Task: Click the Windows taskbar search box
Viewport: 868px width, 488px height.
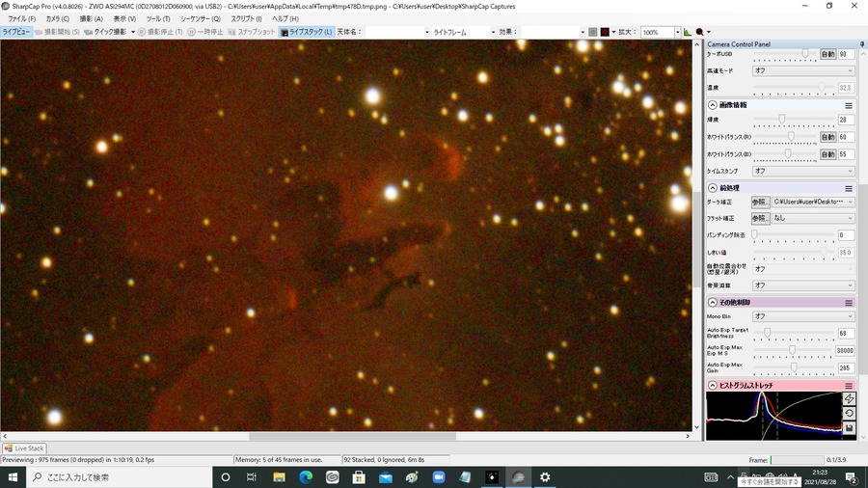Action: click(119, 477)
